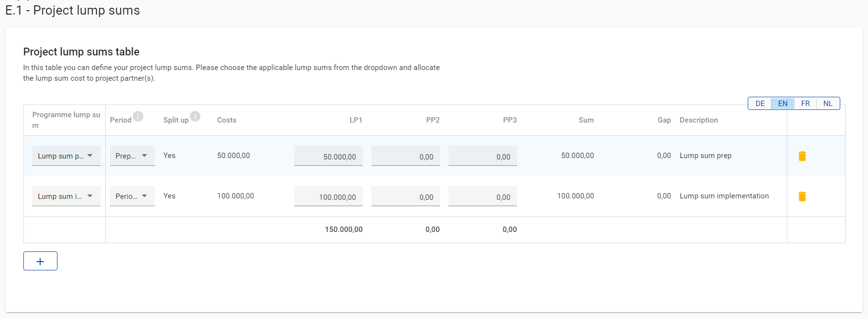Expand the period dropdown in second row
Image resolution: width=868 pixels, height=319 pixels.
pyautogui.click(x=132, y=196)
